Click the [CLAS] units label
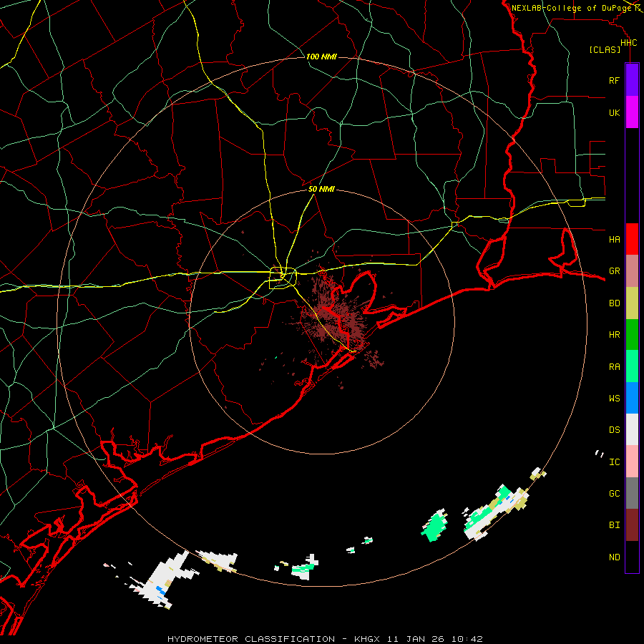 coord(605,50)
